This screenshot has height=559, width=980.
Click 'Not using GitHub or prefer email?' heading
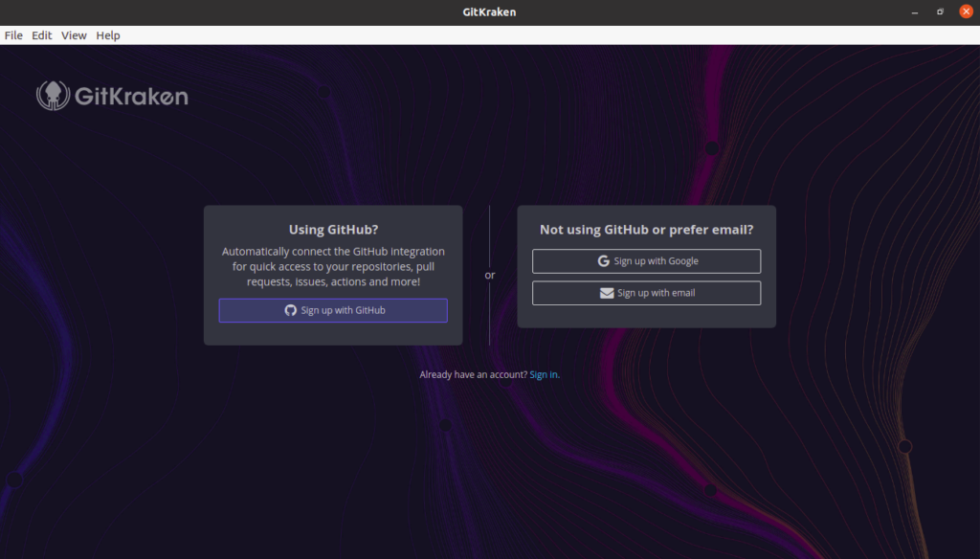pyautogui.click(x=646, y=230)
